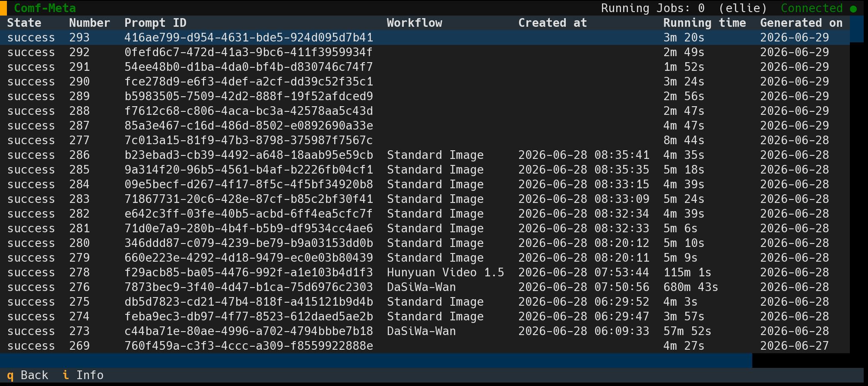Click the Comf-Meta title
Viewport: 868px width, 386px height.
coord(45,8)
